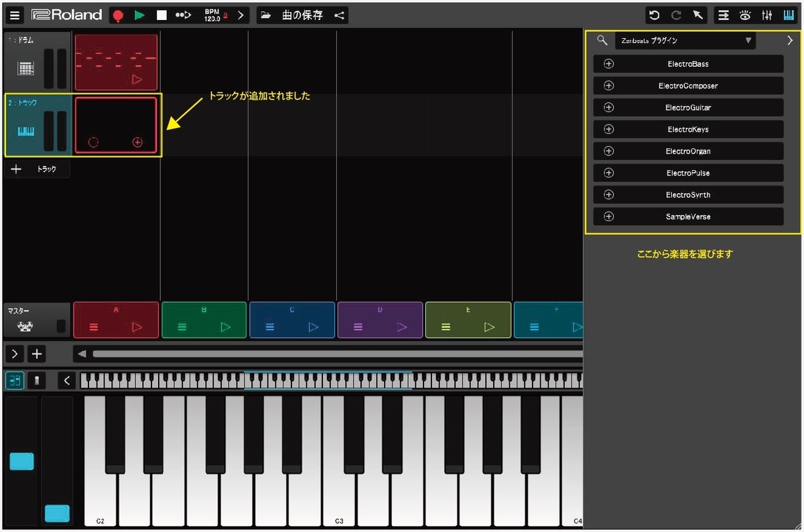Start recording with the red record button

click(118, 15)
